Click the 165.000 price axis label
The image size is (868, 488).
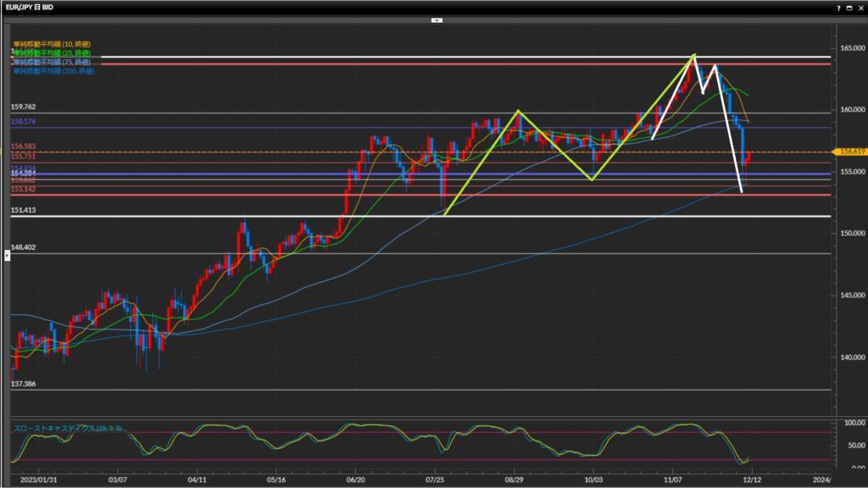(x=849, y=48)
